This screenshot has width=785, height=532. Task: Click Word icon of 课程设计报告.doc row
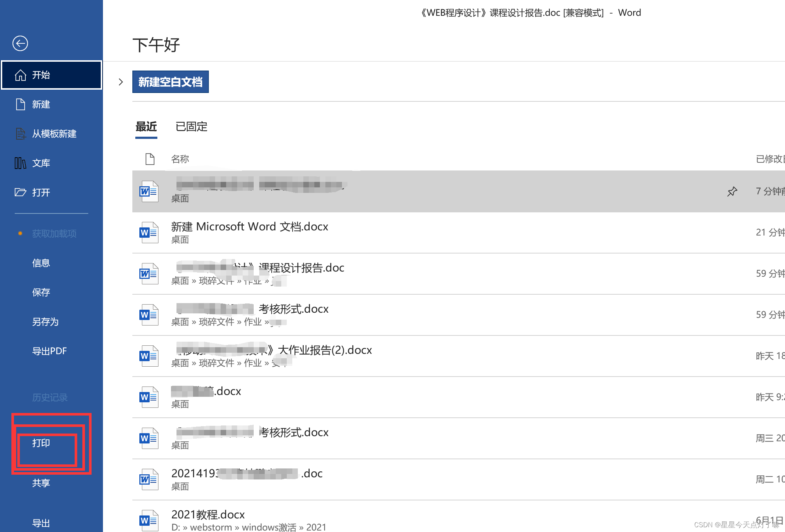coord(149,274)
